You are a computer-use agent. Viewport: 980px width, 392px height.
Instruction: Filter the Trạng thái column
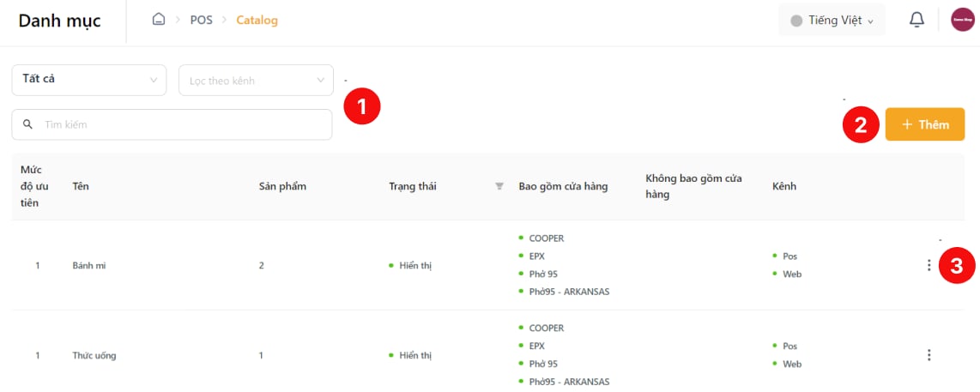click(499, 186)
